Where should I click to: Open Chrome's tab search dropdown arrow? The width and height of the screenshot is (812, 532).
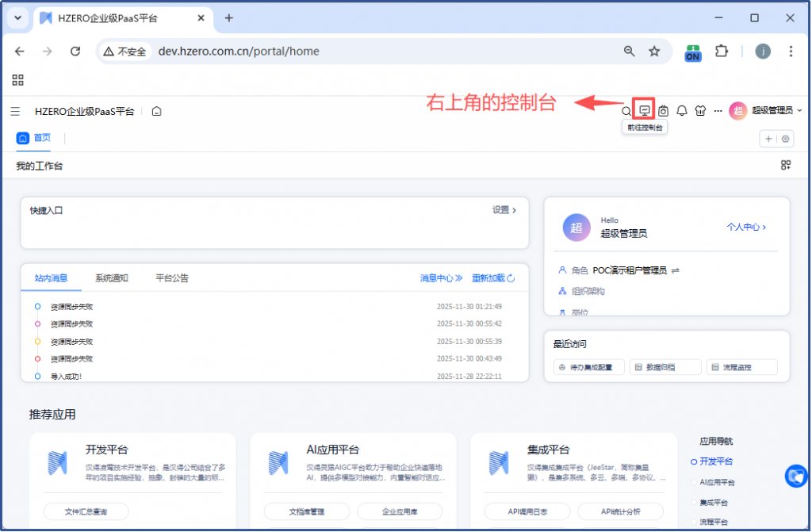(x=17, y=17)
